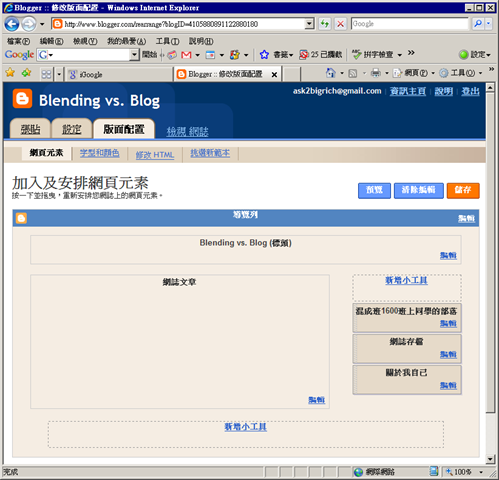Click 新增小工具 in the sidebar
The height and width of the screenshot is (480, 499).
click(406, 281)
